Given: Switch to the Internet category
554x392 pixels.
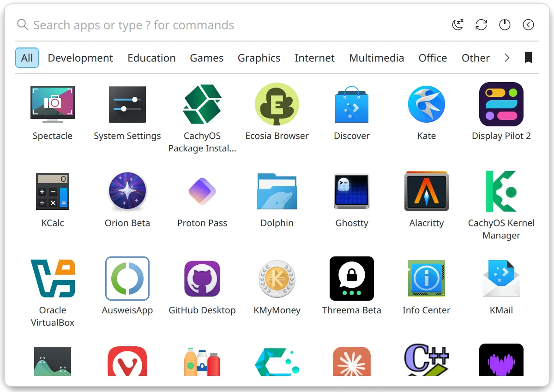Looking at the screenshot, I should click(x=315, y=58).
